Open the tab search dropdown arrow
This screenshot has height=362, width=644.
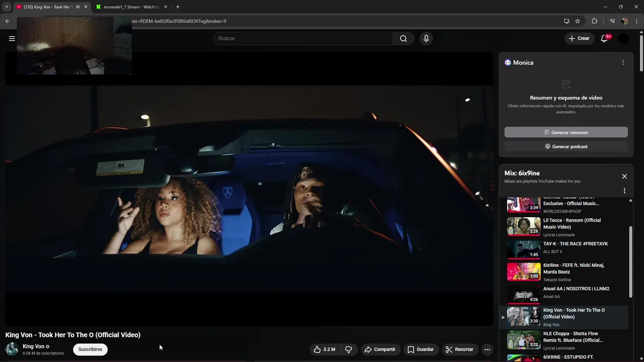(x=7, y=7)
